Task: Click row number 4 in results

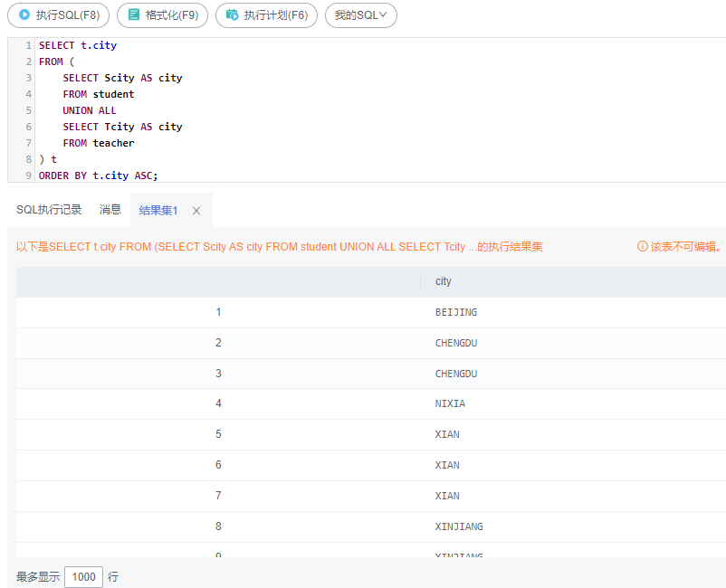Action: pos(218,403)
